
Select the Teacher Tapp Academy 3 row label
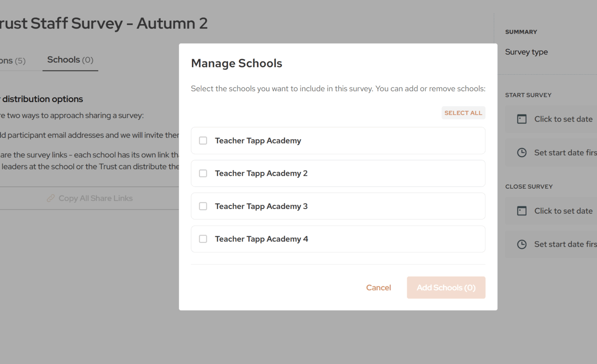tap(261, 206)
